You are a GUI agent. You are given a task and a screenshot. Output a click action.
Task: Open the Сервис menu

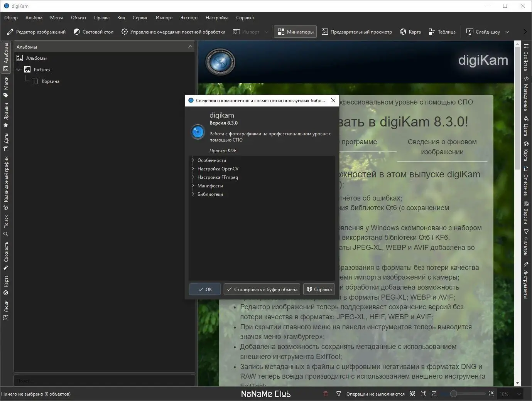pyautogui.click(x=140, y=18)
